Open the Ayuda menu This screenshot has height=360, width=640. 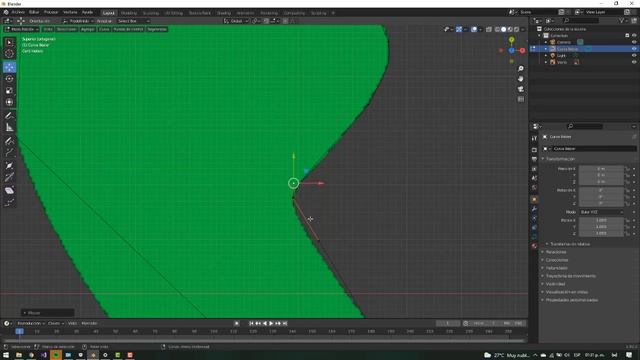[87, 13]
